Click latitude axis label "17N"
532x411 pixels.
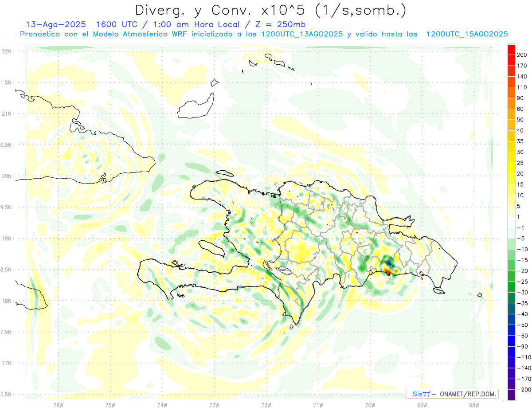click(x=7, y=363)
